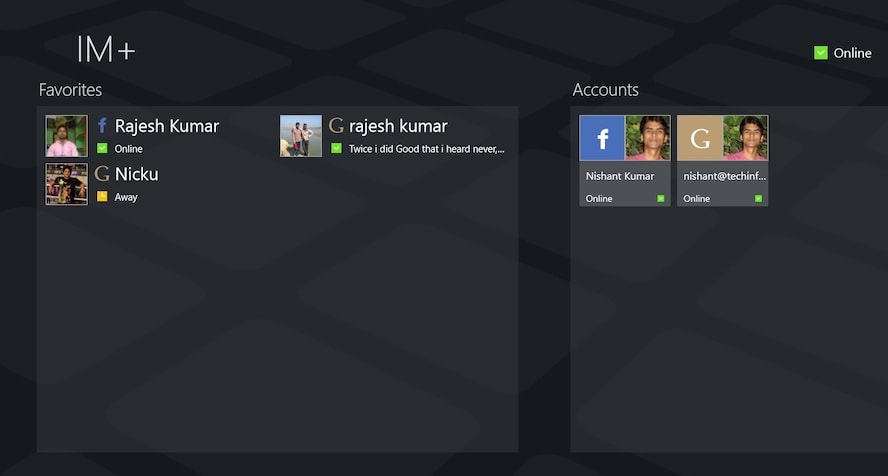Viewport: 888px width, 476px height.
Task: Click the green status icon by 'Twice i did Good' message
Action: pos(336,148)
